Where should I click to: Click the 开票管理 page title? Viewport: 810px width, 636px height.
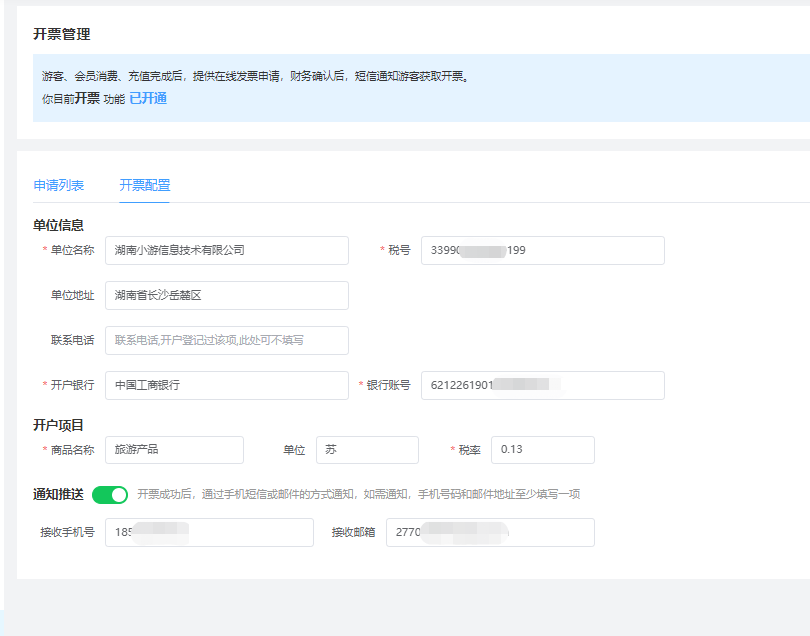[62, 34]
